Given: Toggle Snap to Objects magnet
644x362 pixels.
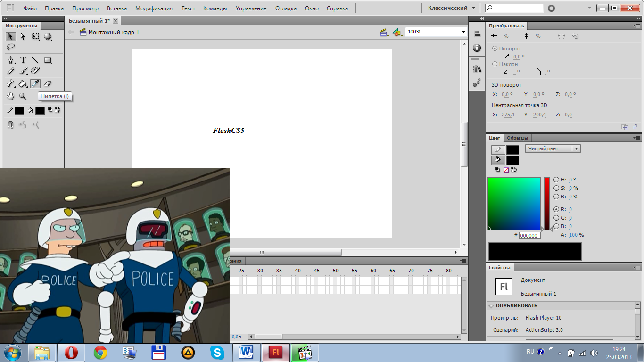Looking at the screenshot, I should (x=10, y=125).
